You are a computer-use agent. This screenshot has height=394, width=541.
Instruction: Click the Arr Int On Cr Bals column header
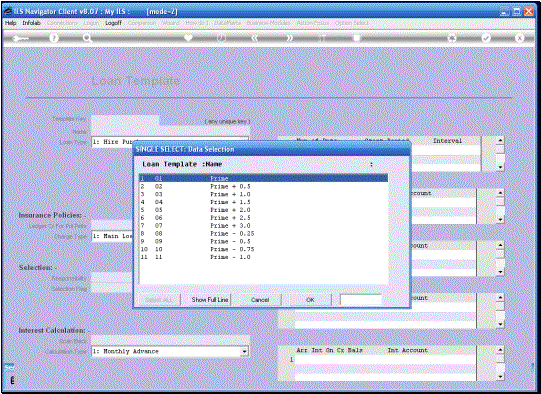(x=329, y=350)
